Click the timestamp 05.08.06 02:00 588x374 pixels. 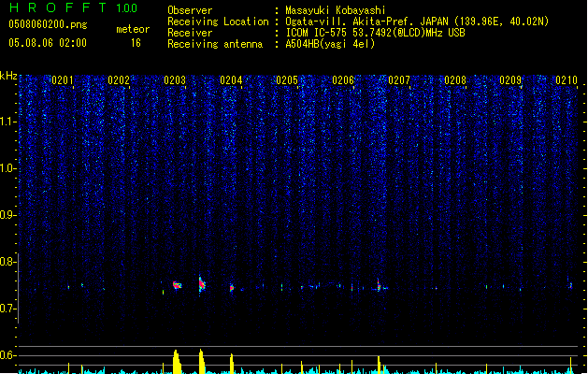[x=48, y=43]
